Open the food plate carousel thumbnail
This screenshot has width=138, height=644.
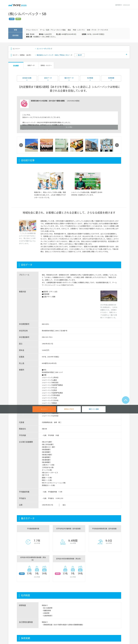click(x=77, y=145)
